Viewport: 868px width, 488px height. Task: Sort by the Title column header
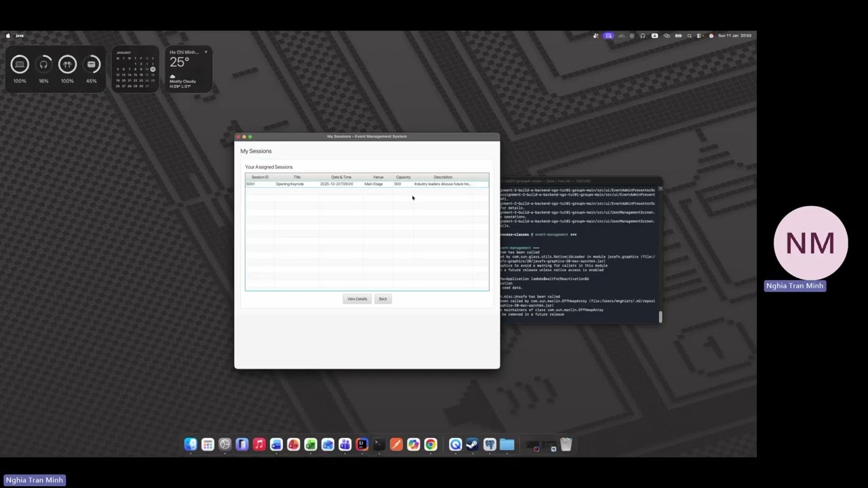point(297,177)
